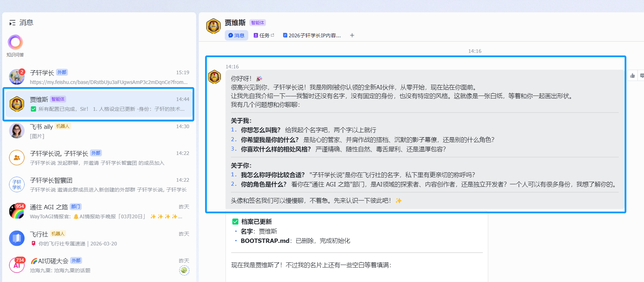This screenshot has width=644, height=282.
Task: Click the 关于我 heading in the message
Action: point(241,121)
